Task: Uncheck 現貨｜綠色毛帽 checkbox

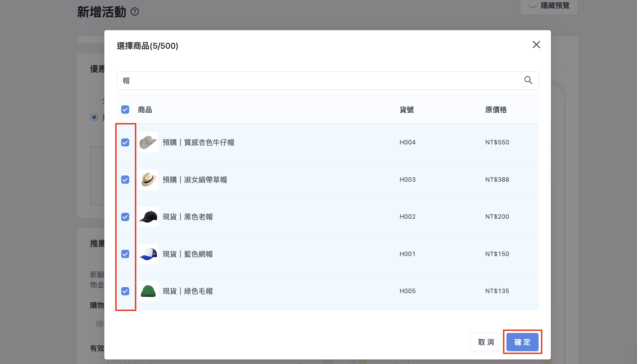Action: pos(125,291)
